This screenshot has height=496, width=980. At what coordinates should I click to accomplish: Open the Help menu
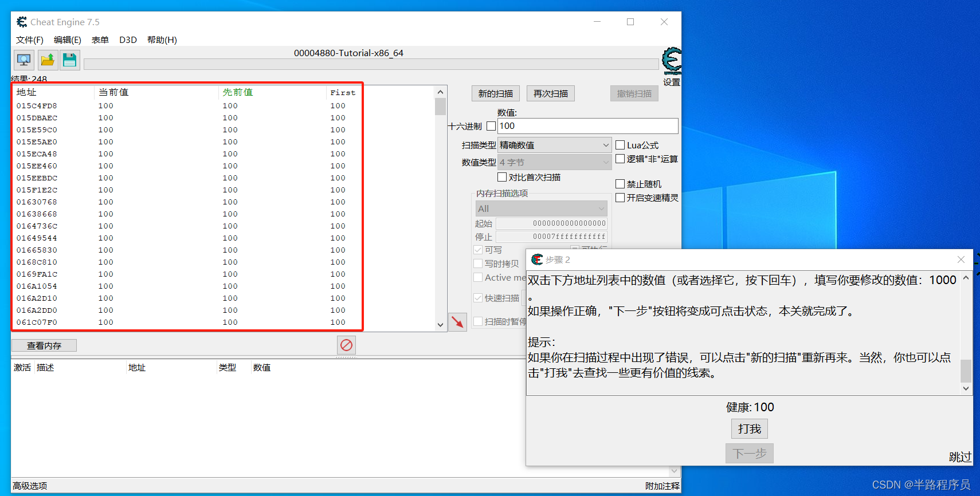[162, 40]
